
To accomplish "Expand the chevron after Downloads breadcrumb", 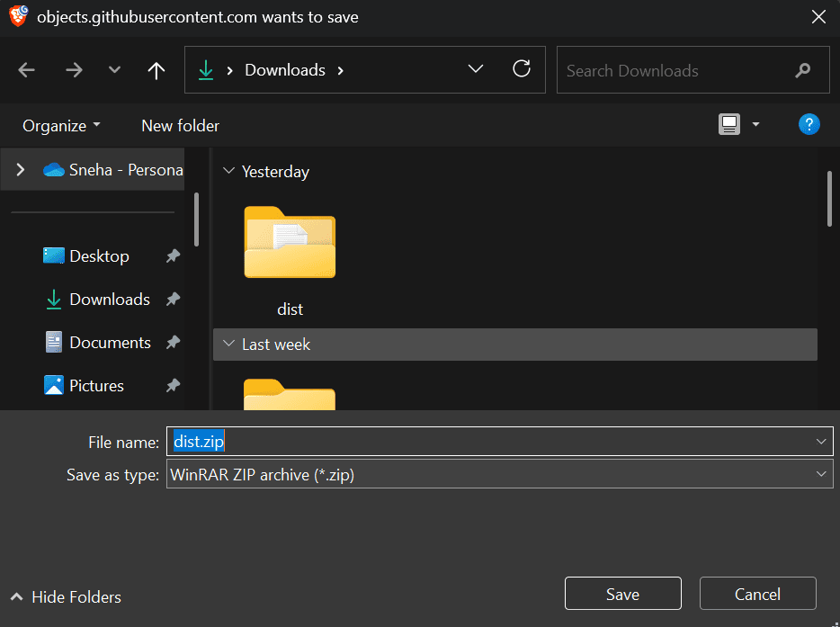I will [340, 70].
